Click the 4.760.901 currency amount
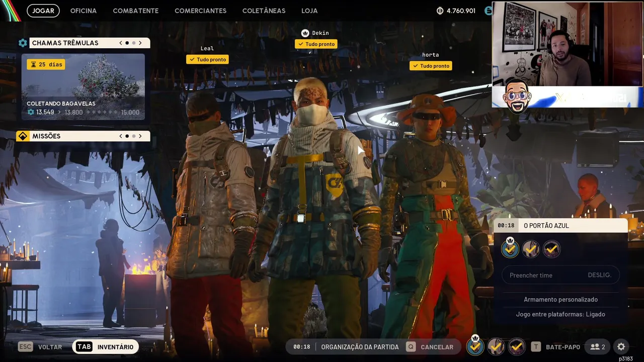This screenshot has height=362, width=644. coord(461,11)
